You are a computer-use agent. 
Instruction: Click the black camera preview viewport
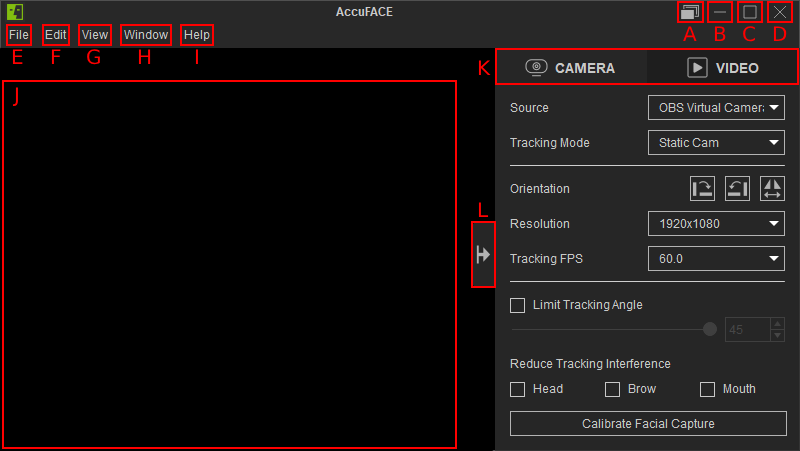230,264
